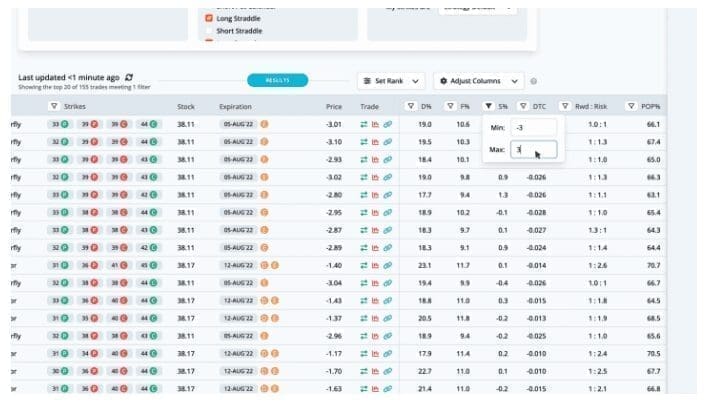Open the Adjust Columns dropdown
The width and height of the screenshot is (706, 406).
click(479, 81)
